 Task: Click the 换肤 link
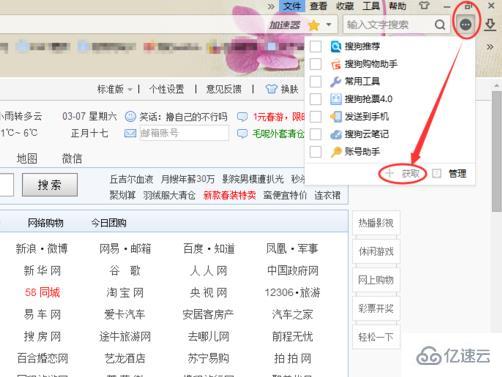(x=289, y=89)
